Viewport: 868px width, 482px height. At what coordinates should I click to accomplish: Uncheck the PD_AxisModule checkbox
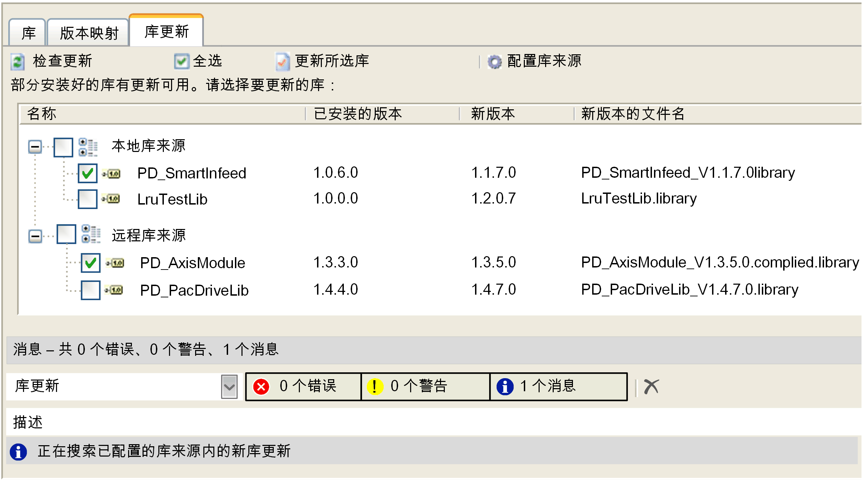click(90, 263)
